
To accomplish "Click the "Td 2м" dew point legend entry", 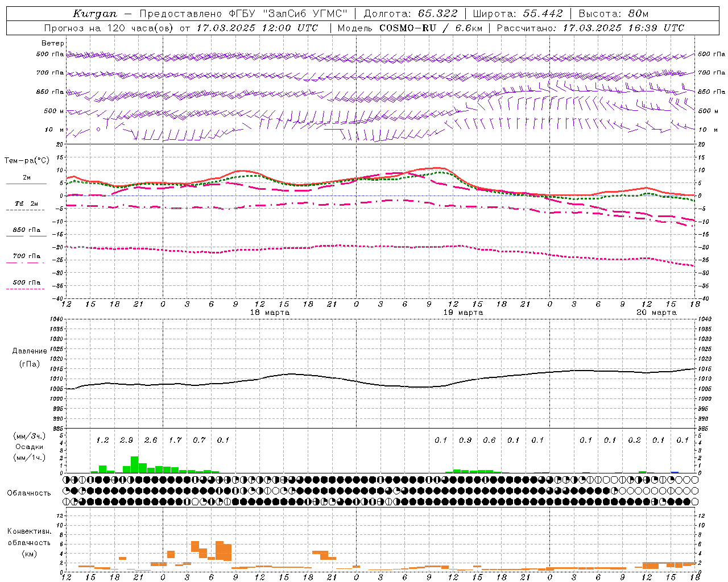I will tap(26, 203).
